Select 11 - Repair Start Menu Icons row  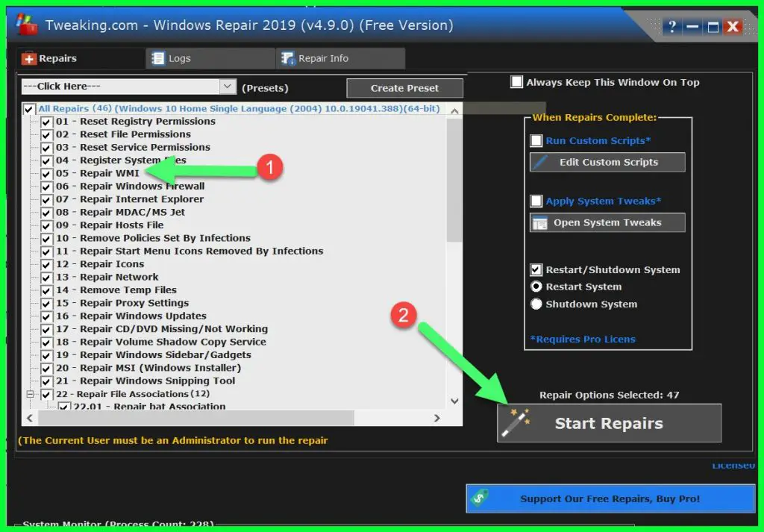[x=189, y=251]
